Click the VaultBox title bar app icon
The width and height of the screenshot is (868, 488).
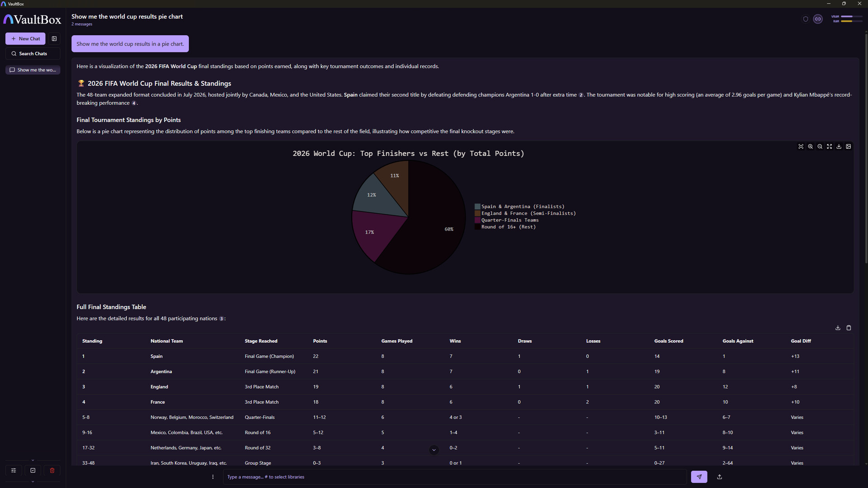click(x=4, y=4)
